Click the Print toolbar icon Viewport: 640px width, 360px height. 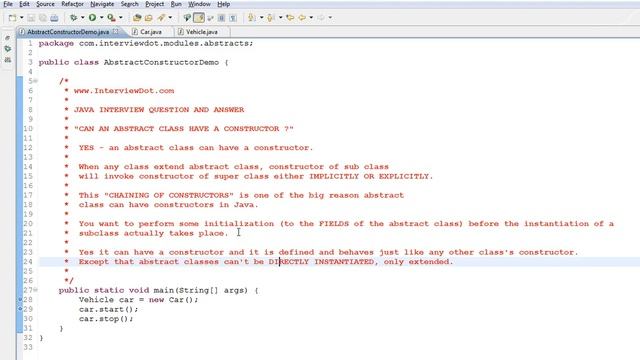(x=54, y=18)
